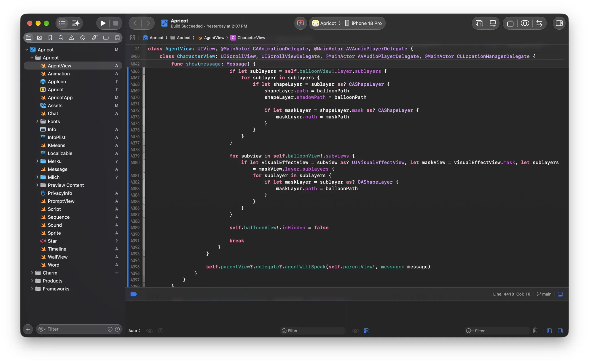Hide the variables view pane

click(549, 331)
